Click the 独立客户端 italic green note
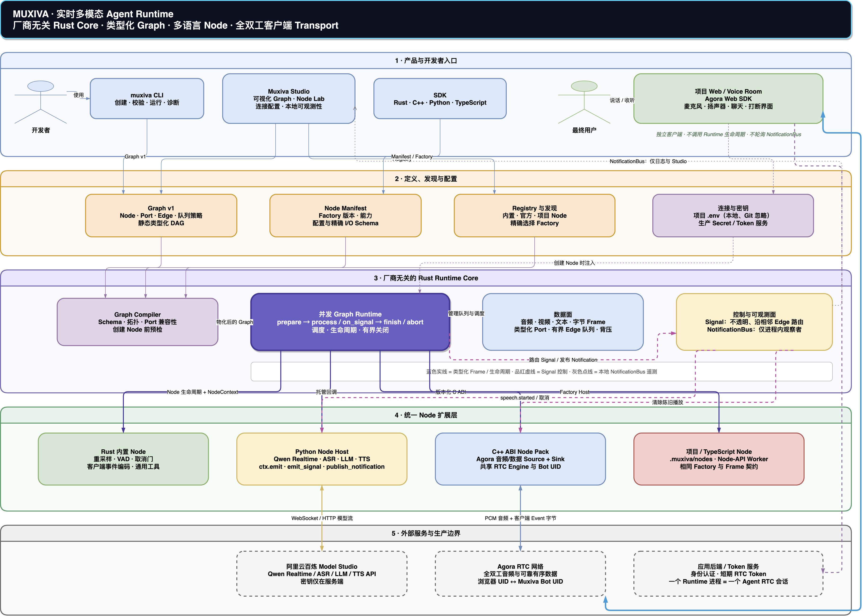 coord(728,134)
